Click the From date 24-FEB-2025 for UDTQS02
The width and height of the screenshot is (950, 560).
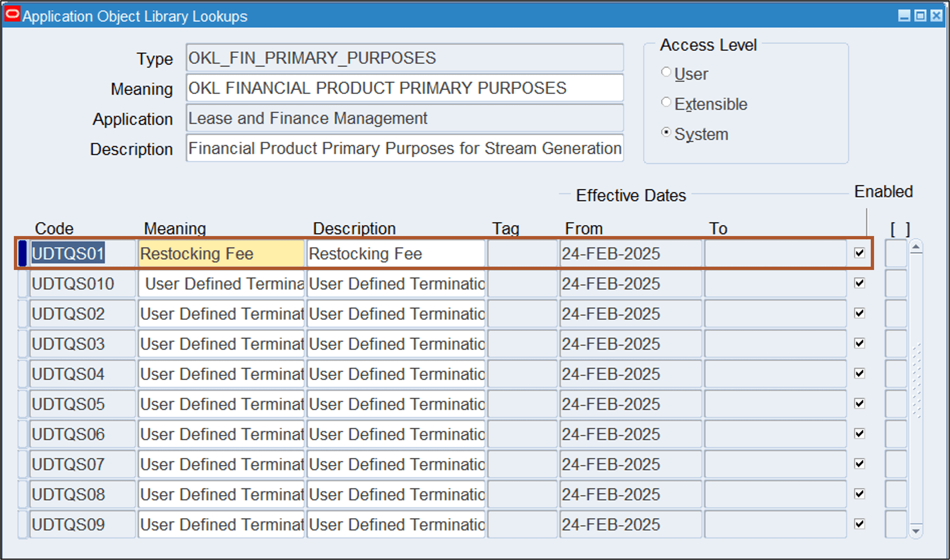click(x=631, y=313)
